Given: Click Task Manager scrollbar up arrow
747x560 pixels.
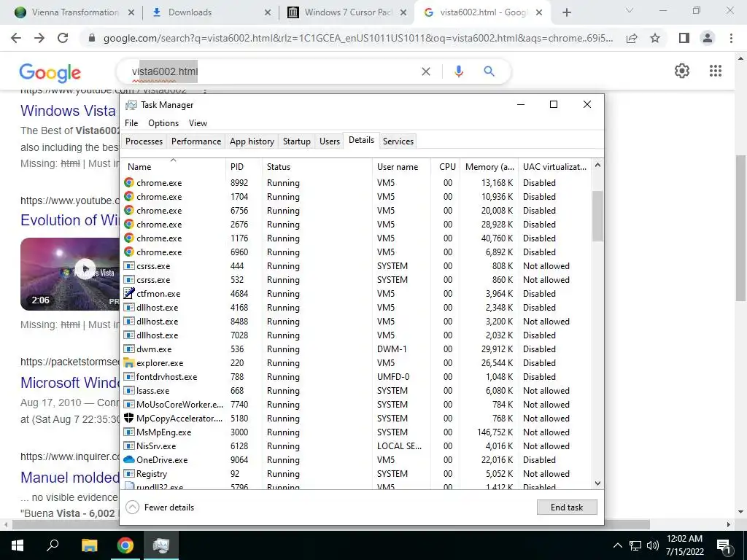Looking at the screenshot, I should [x=597, y=166].
